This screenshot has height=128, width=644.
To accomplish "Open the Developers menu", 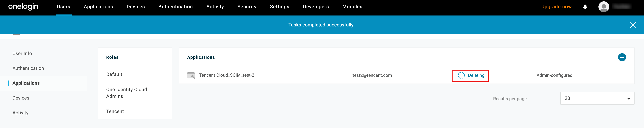I will [x=316, y=7].
